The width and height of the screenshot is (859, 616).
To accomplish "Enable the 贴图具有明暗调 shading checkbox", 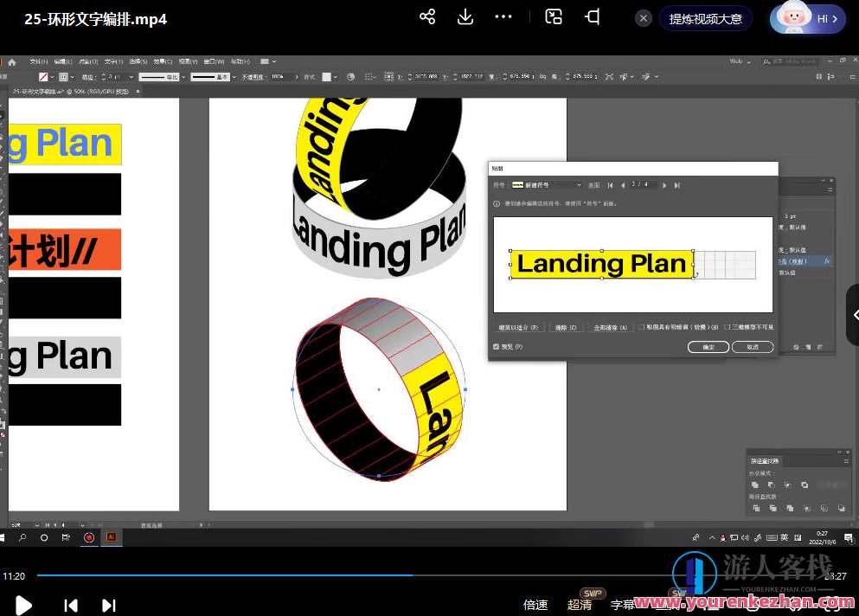I will [x=642, y=328].
